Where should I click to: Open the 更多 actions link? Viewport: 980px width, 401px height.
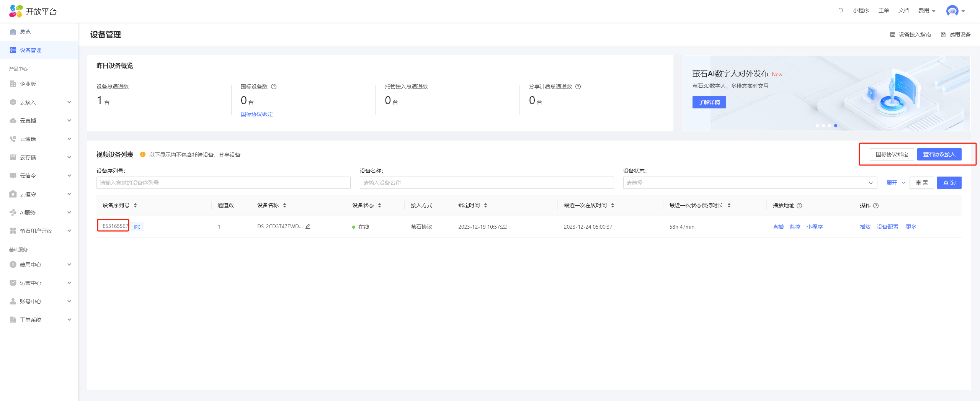coord(911,227)
